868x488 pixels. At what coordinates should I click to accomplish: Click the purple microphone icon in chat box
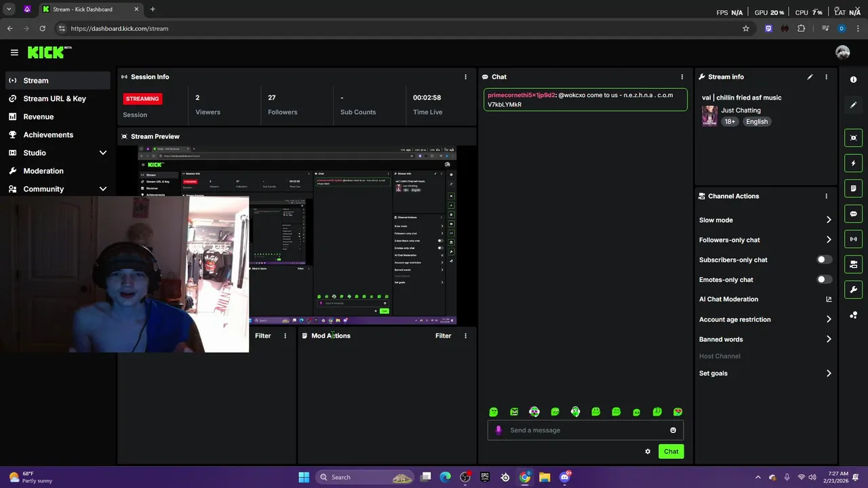coord(498,430)
